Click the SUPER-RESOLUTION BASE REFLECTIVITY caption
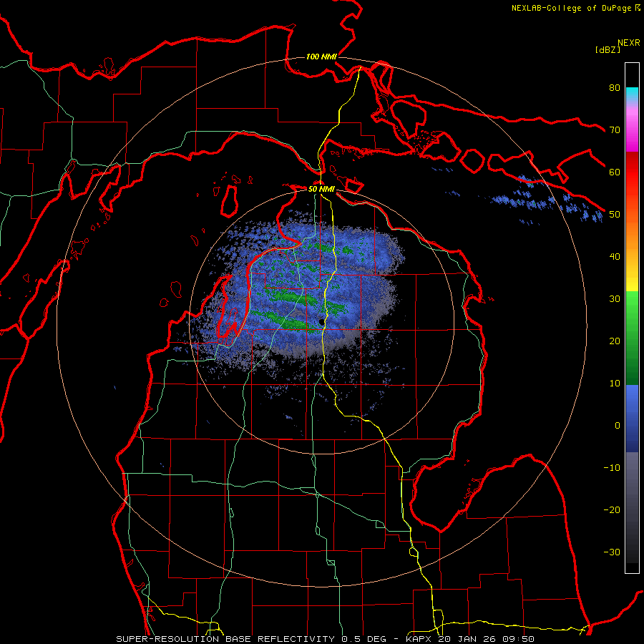Viewport: 644px width, 644px height. [x=225, y=639]
